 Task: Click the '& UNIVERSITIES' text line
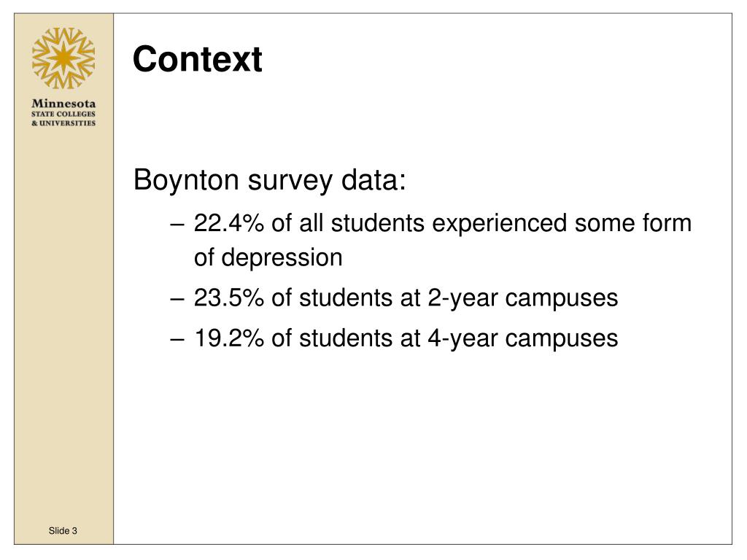click(63, 122)
